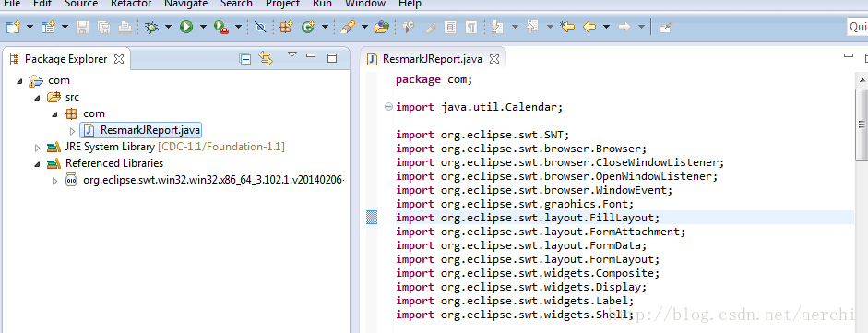Click the New file wizard icon
868x333 pixels.
coord(13,27)
